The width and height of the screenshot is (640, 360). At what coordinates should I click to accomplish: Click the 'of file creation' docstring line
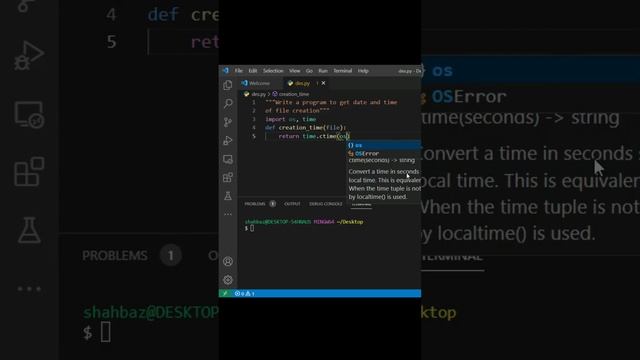pos(297,111)
